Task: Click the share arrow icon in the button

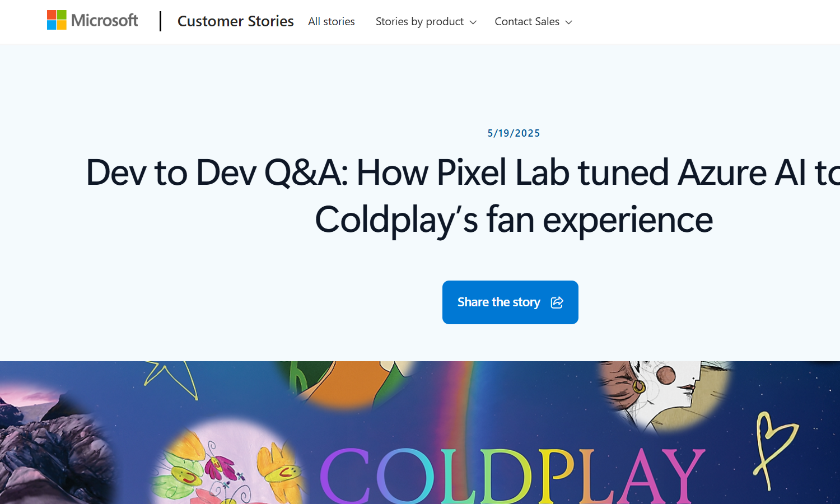Action: coord(557,302)
